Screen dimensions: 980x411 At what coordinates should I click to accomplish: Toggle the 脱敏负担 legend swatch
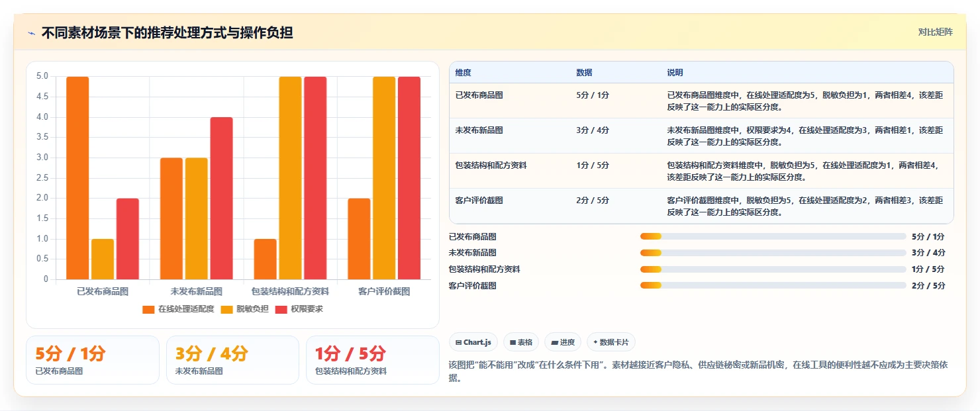226,309
